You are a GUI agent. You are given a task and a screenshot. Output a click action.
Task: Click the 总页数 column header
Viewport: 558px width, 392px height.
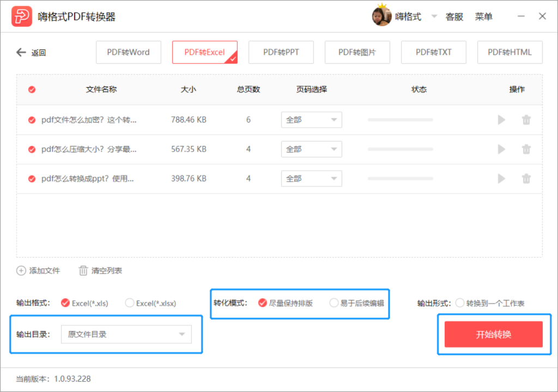(248, 89)
